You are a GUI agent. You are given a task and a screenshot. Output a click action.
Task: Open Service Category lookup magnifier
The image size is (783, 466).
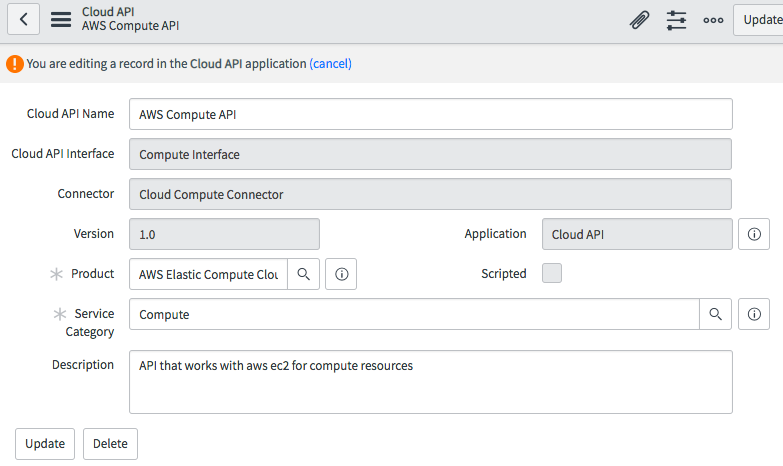[716, 314]
